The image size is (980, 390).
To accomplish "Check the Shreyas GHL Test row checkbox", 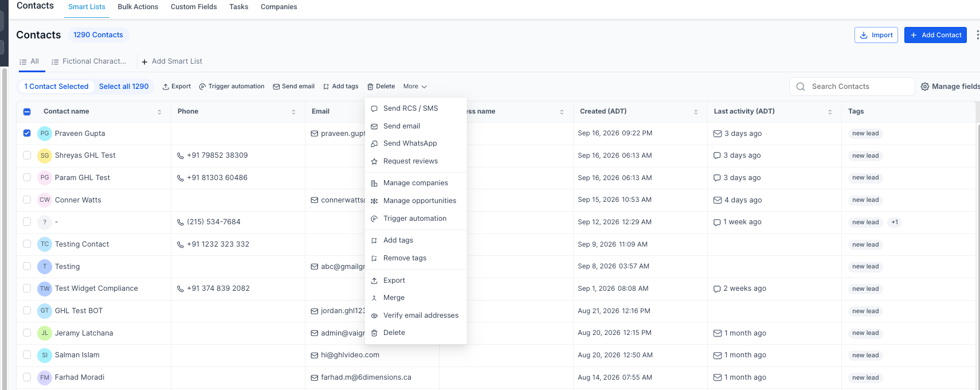I will [x=27, y=155].
